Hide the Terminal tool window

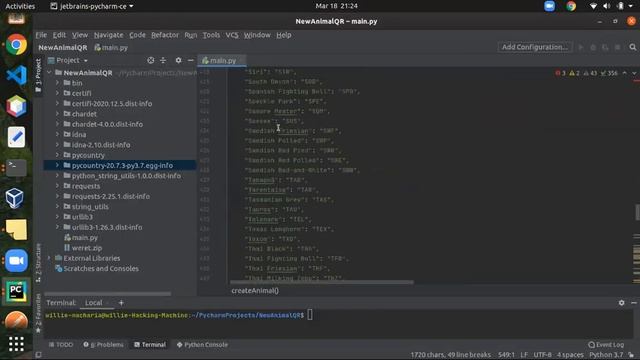point(634,303)
